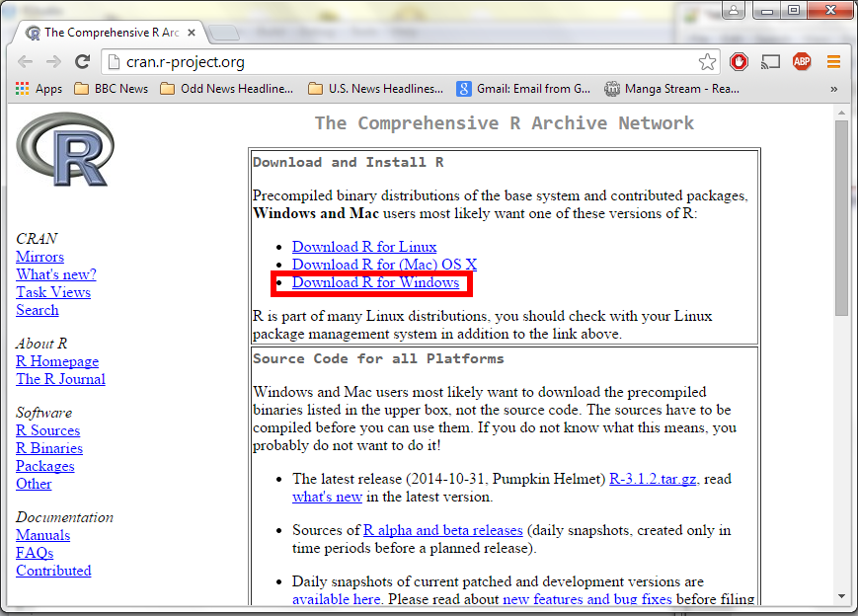Viewport: 858px width, 616px height.
Task: Open the BBC News bookmark folder
Action: (112, 89)
